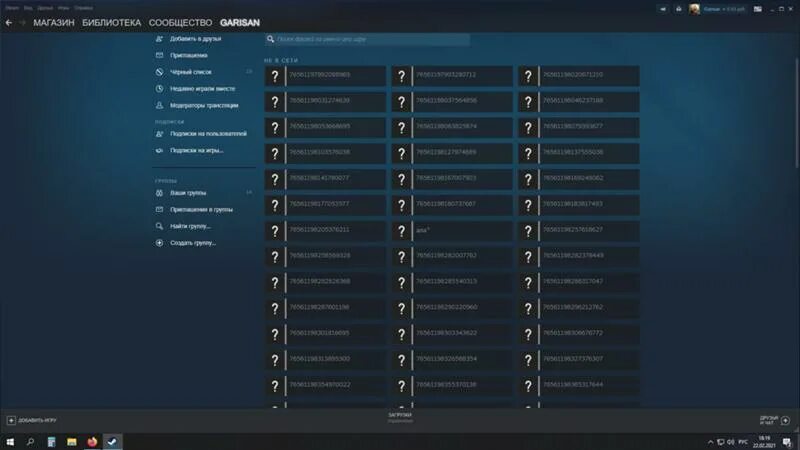This screenshot has height=450, width=800.
Task: Expand the Garisan account dropdown
Action: 724,9
